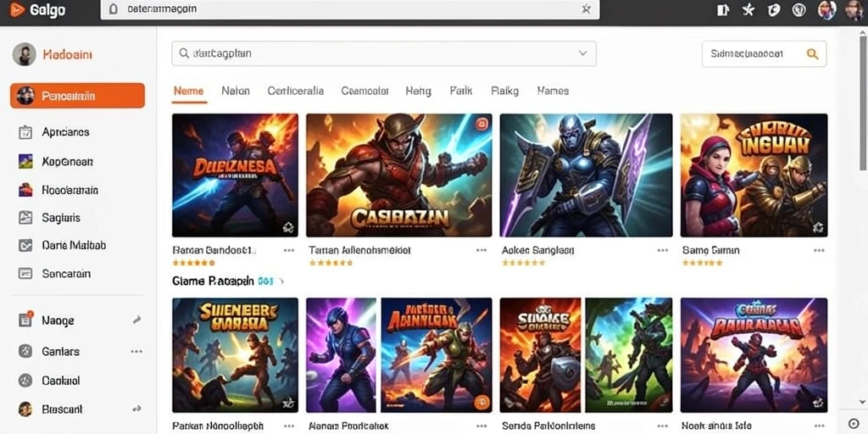Click the Medoaini profile avatar in sidebar
The height and width of the screenshot is (434, 868).
pos(24,54)
